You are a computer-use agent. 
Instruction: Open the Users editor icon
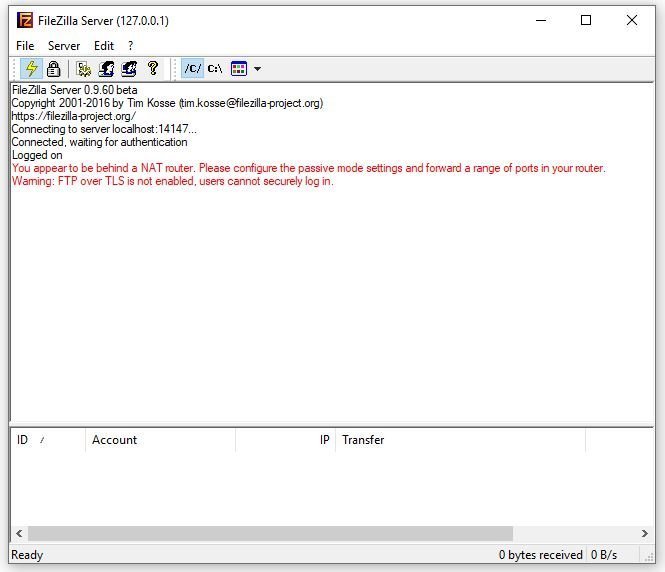pyautogui.click(x=106, y=69)
